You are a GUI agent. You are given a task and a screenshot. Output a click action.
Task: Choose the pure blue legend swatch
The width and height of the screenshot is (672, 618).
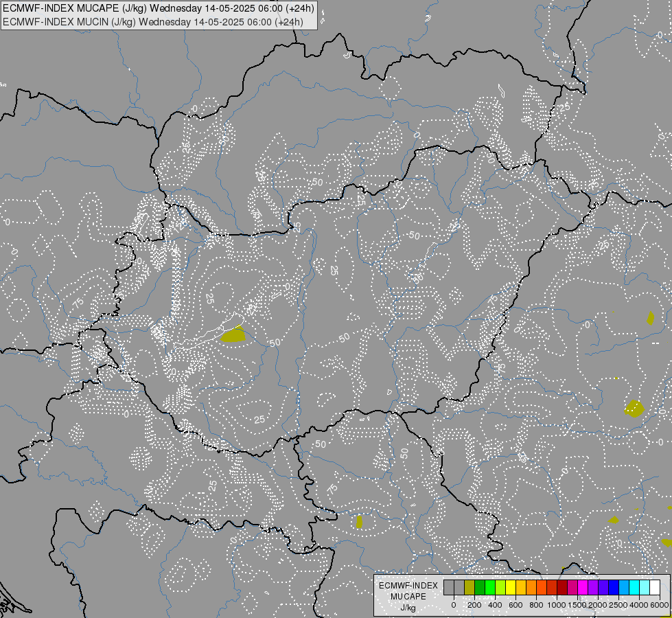click(x=614, y=588)
